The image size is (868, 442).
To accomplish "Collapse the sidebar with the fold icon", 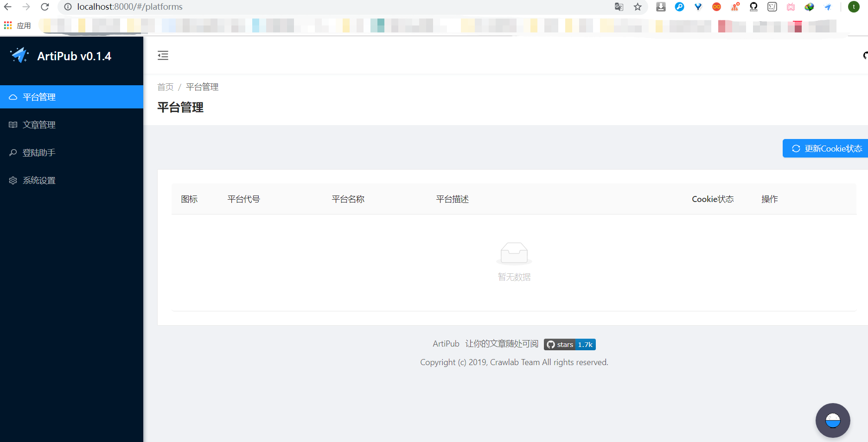I will 163,56.
